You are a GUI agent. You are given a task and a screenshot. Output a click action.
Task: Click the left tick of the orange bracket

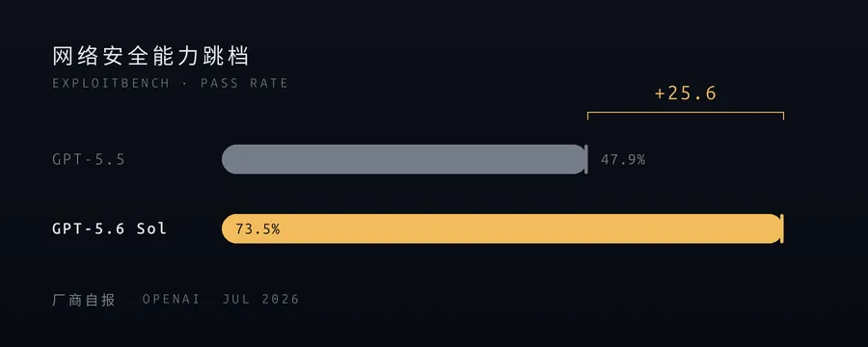(588, 116)
